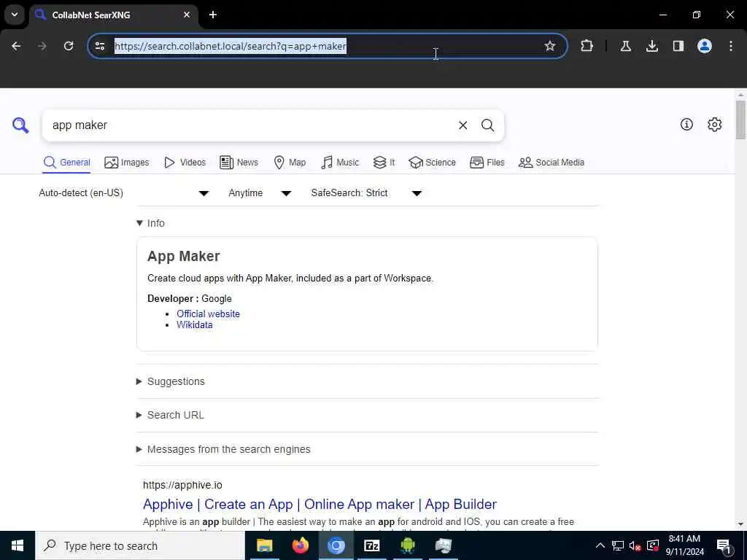Toggle the browser side panel icon
Screen dimensions: 747x560
[x=678, y=46]
